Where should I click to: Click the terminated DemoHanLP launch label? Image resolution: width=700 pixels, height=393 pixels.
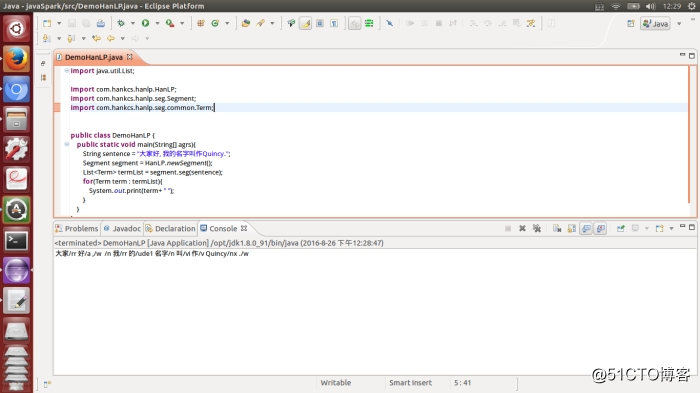pyautogui.click(x=219, y=243)
